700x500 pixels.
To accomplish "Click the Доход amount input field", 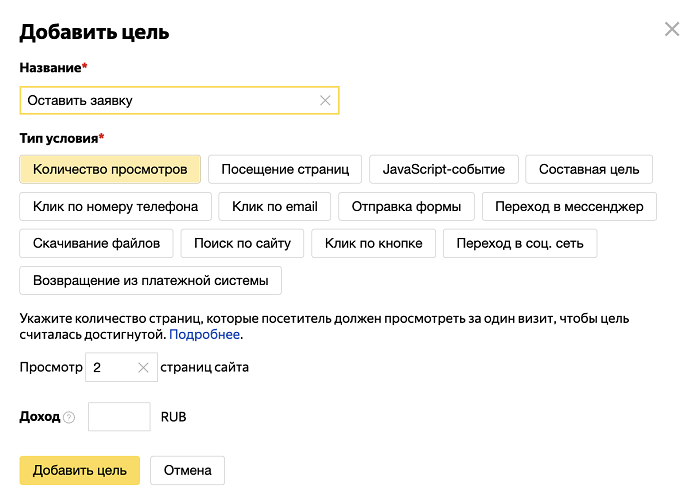I will (119, 417).
